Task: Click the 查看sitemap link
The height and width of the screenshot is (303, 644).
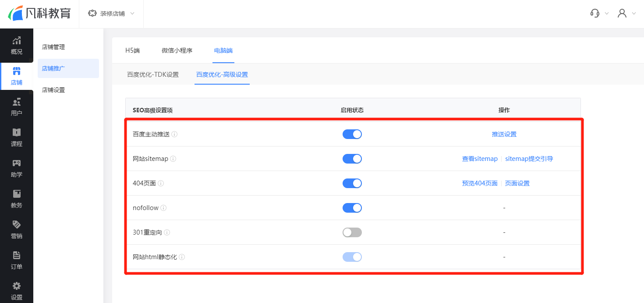Action: pos(480,159)
